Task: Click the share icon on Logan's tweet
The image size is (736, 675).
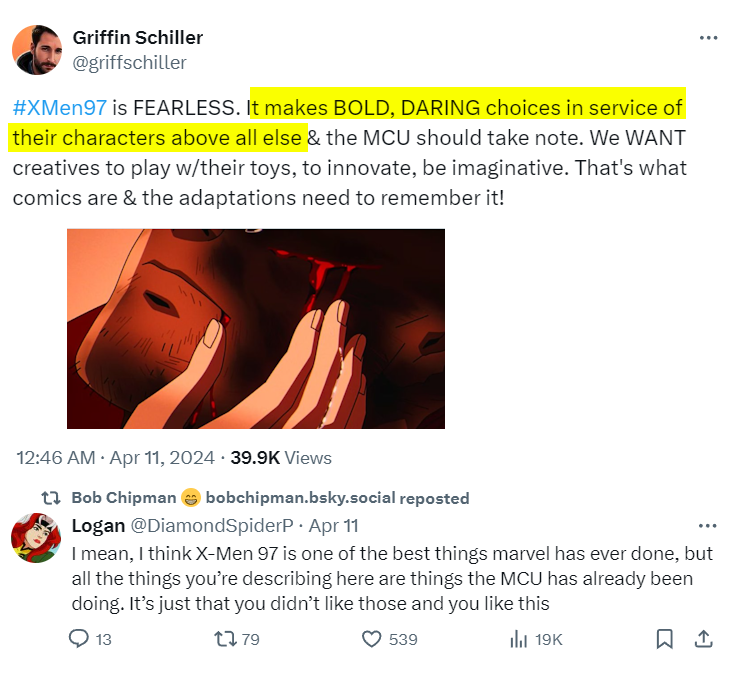Action: pos(703,639)
